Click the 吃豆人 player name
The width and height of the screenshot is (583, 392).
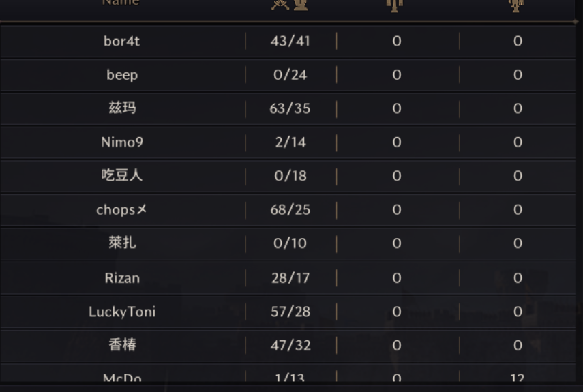[122, 175]
